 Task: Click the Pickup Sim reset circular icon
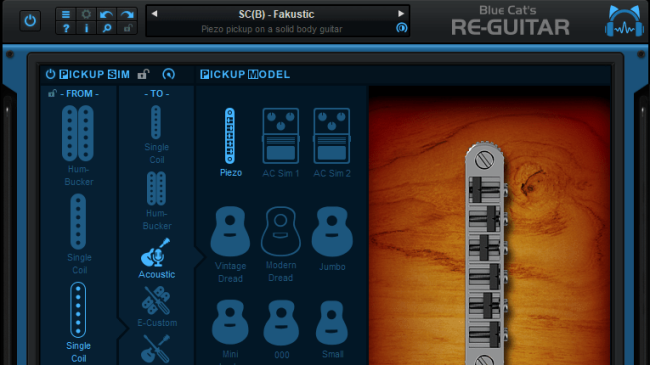click(x=168, y=74)
